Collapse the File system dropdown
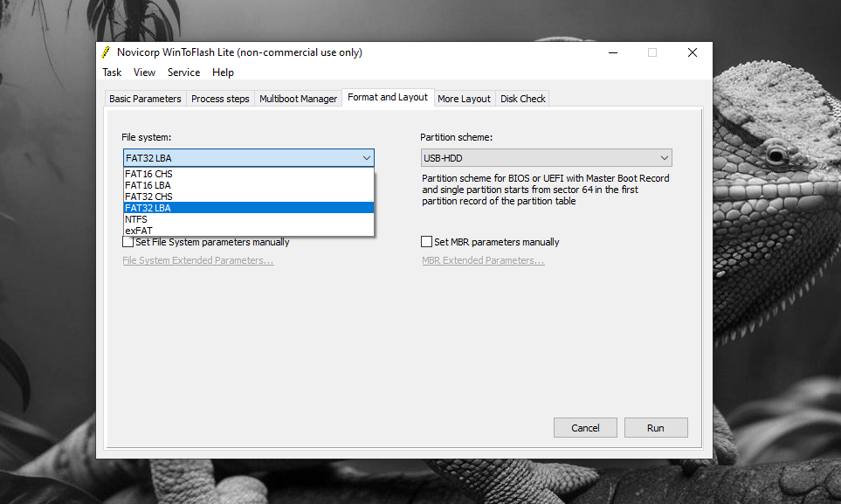 [367, 158]
